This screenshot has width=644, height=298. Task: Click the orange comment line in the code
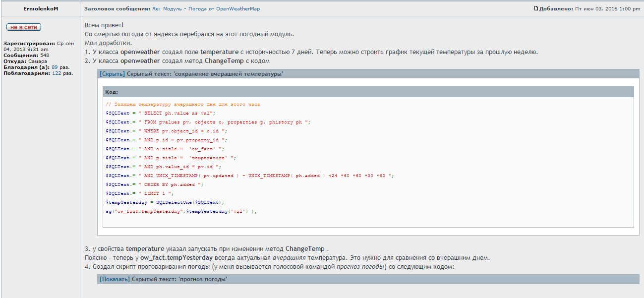coord(182,104)
